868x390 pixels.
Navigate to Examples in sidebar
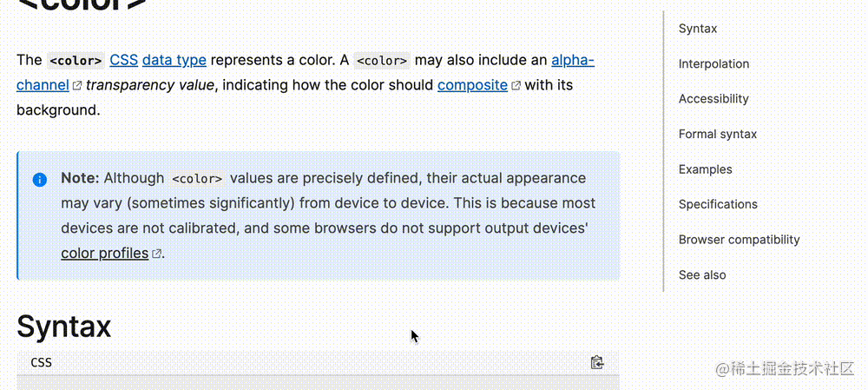705,169
